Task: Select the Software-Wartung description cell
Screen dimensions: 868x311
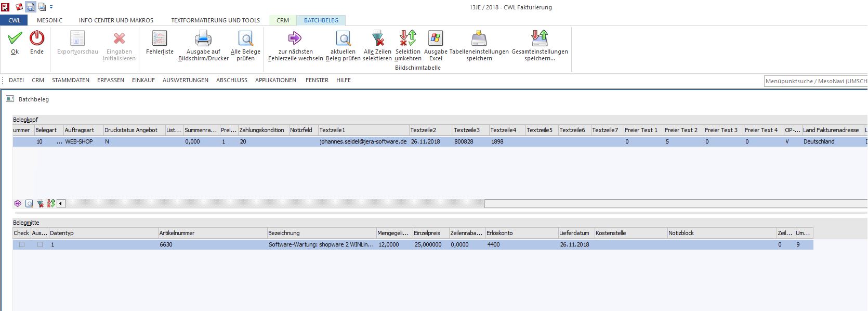Action: [x=321, y=244]
